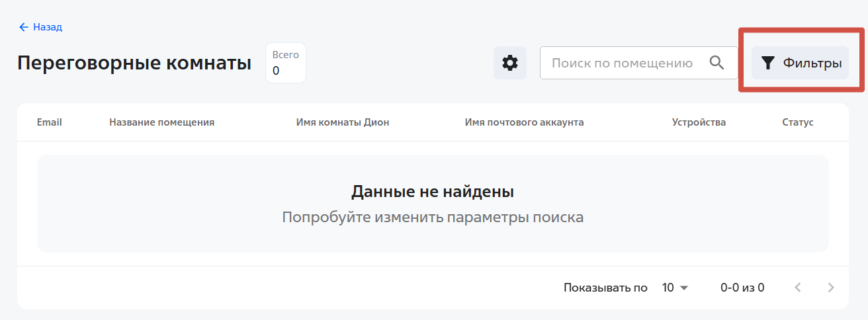
Task: Expand the rows-per-page dropdown showing 10
Action: point(675,288)
